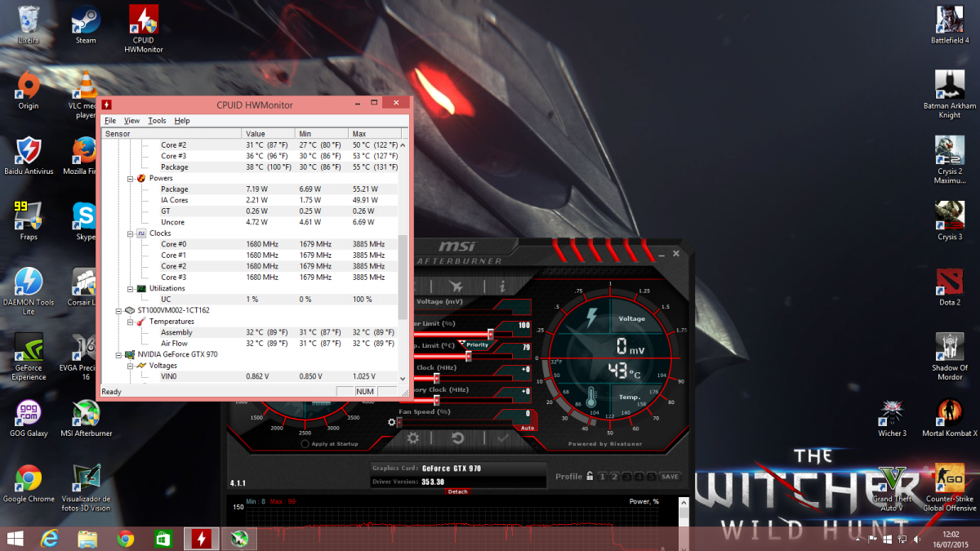Collapse the Powers node in HWMonitor

point(129,178)
